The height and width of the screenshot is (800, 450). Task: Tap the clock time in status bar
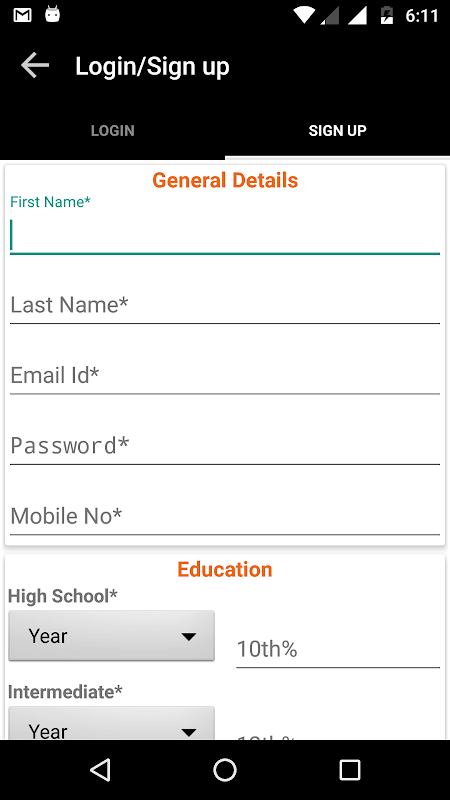point(422,16)
